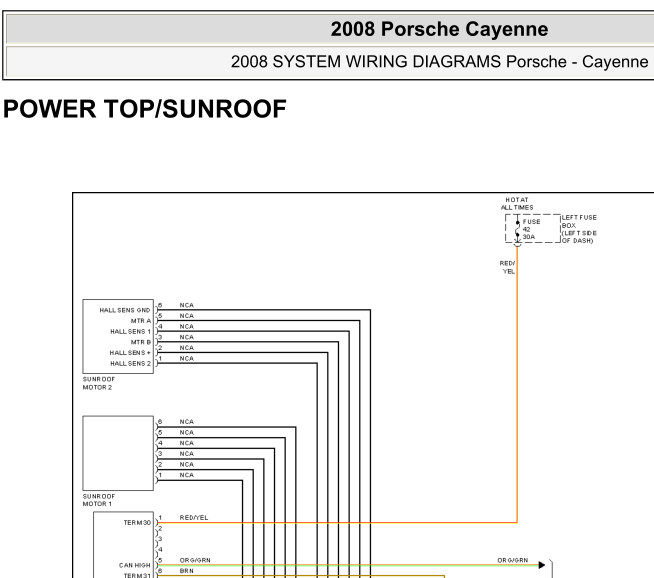Screen dimensions: 654x578
Task: Click the empty Sunroof Motor 1 component box
Action: click(x=118, y=453)
